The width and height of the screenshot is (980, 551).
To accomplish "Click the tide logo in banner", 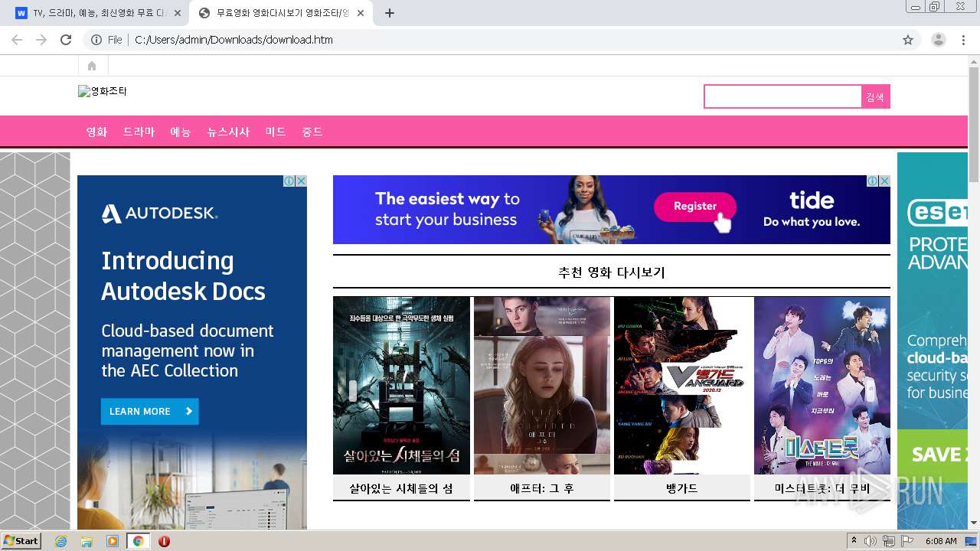I will (x=812, y=201).
